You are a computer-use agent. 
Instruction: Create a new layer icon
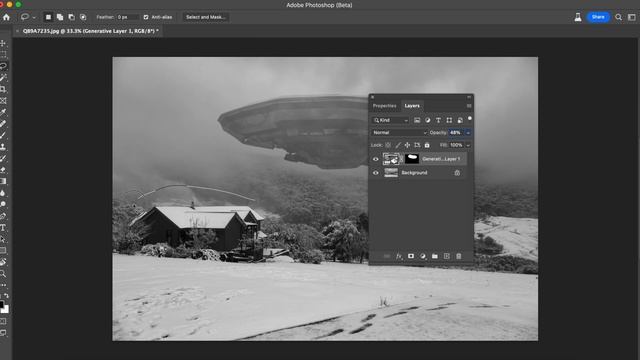tap(447, 256)
